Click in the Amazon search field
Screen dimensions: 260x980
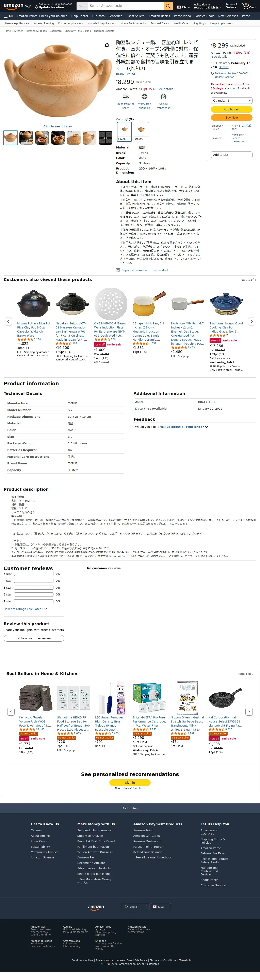[x=126, y=6]
